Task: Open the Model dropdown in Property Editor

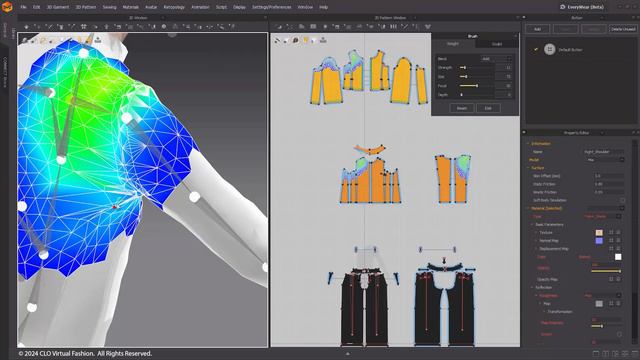Action: (605, 160)
